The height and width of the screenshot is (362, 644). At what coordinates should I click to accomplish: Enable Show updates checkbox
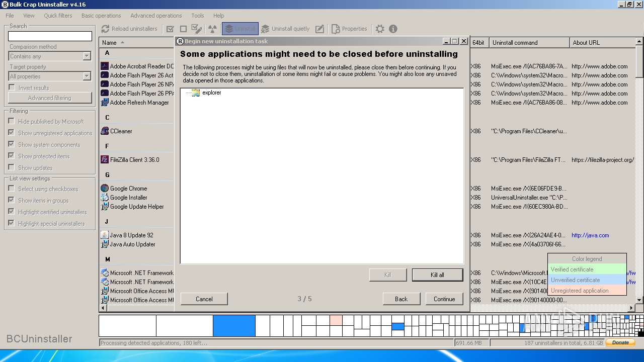pos(12,167)
